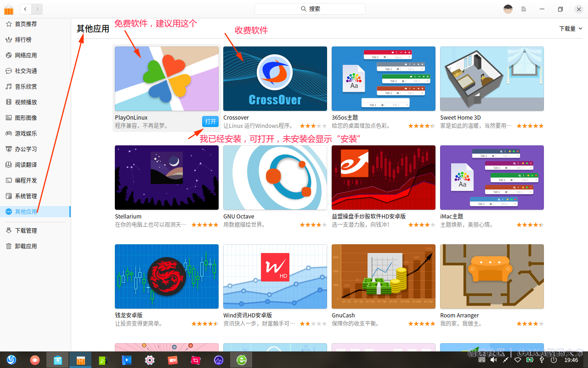Click the power shutdown tray icon
The image size is (588, 368).
554,360
